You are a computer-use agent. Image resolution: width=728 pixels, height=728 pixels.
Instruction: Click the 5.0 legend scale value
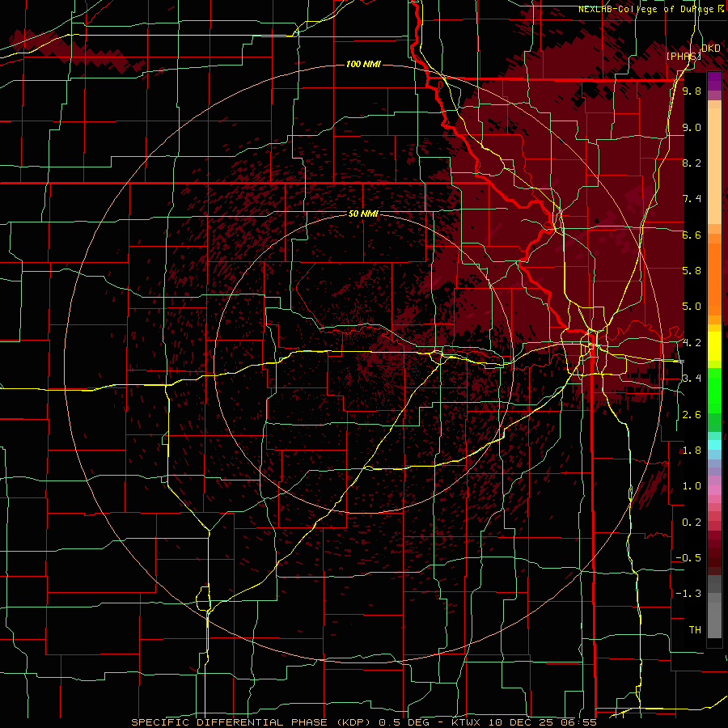coord(692,307)
